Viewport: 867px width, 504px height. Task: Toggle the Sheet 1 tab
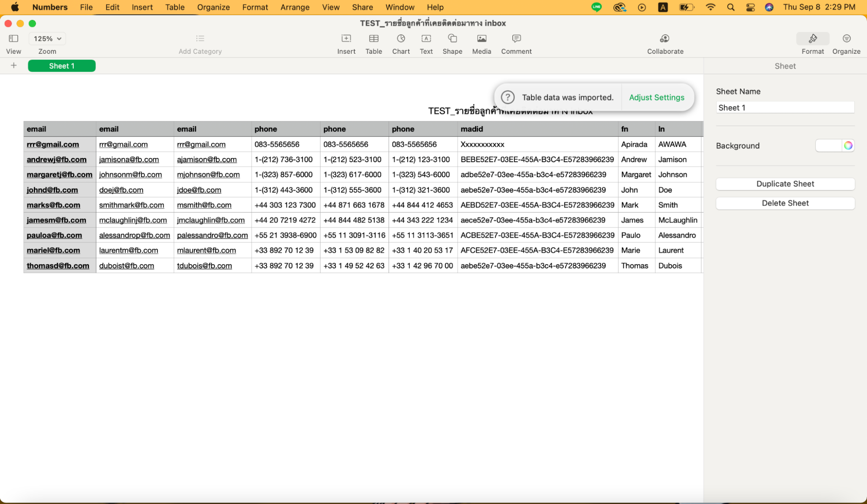pos(61,65)
